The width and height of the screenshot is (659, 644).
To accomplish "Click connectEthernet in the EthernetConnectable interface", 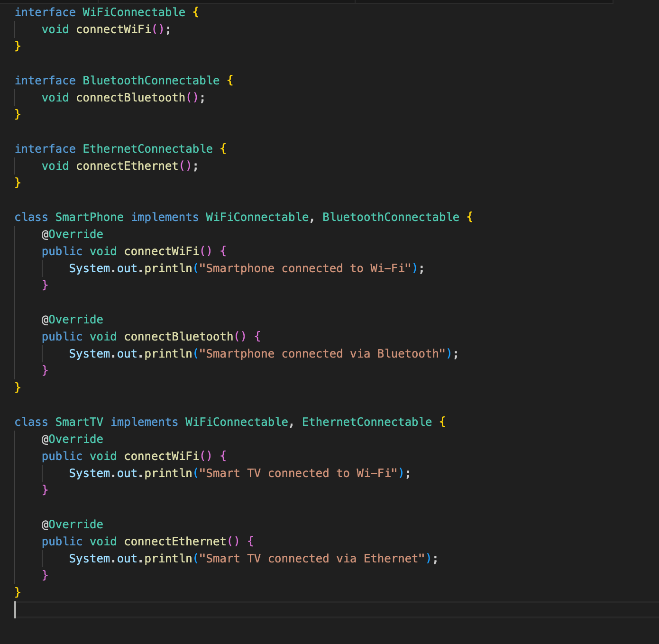I will click(x=127, y=166).
